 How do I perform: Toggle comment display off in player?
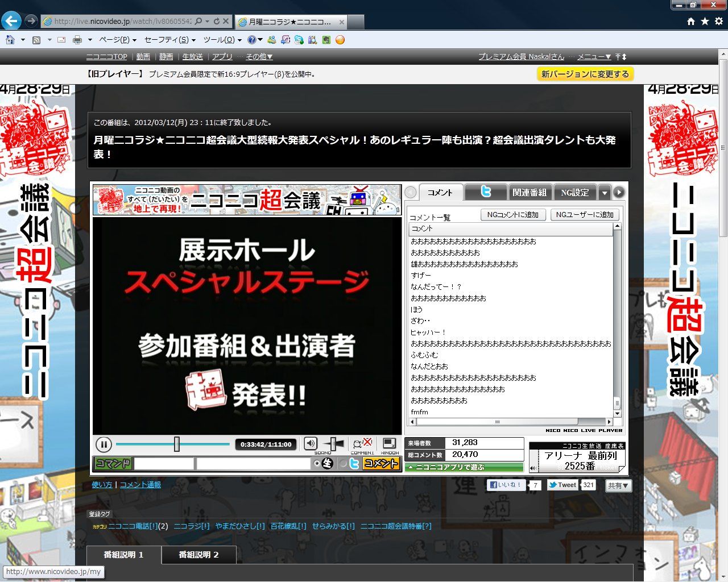pyautogui.click(x=362, y=443)
